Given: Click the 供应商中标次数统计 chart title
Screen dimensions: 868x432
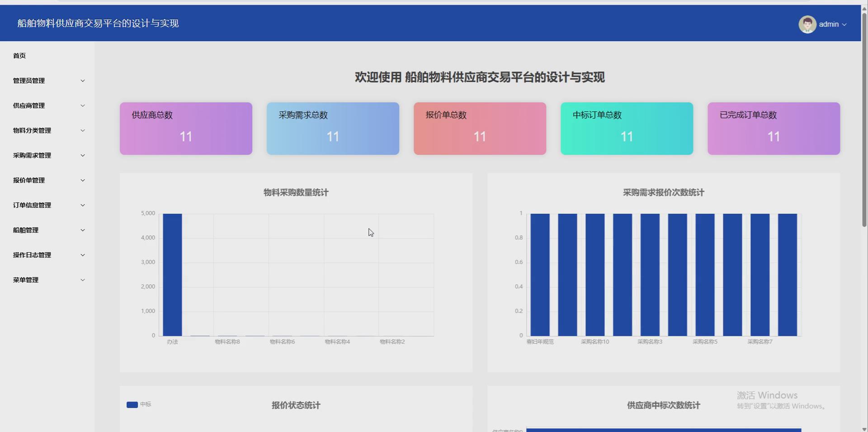Looking at the screenshot, I should tap(663, 405).
